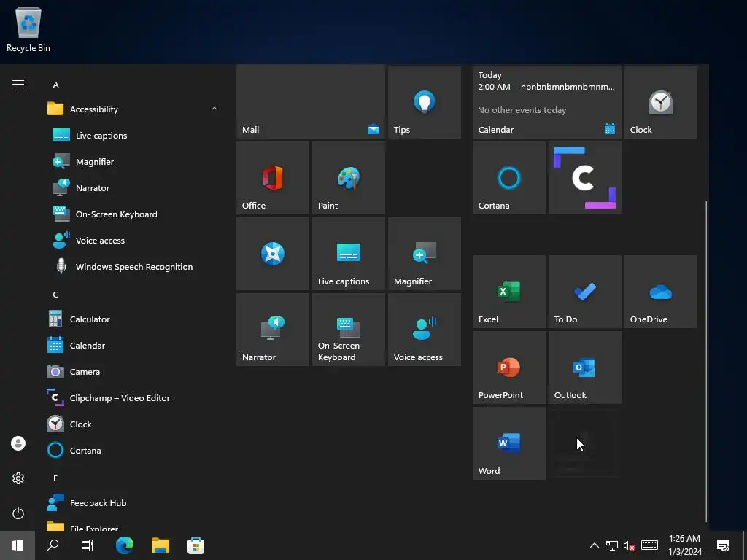This screenshot has width=747, height=560.
Task: Start the Narrator tile
Action: tap(273, 330)
